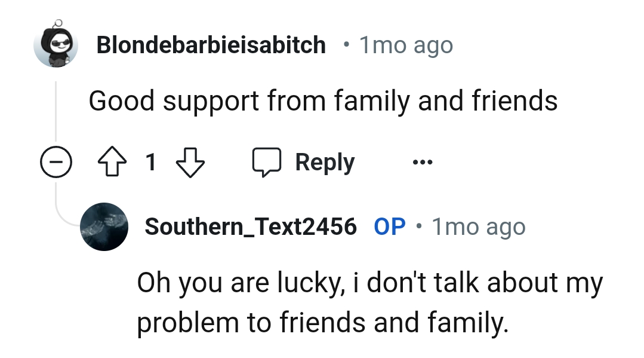This screenshot has width=644, height=358.
Task: Click Southern_Text2456's profile avatar
Action: [x=104, y=226]
